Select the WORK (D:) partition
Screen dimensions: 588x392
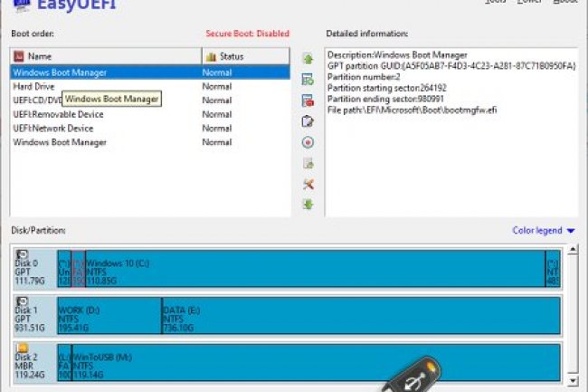[x=109, y=315]
